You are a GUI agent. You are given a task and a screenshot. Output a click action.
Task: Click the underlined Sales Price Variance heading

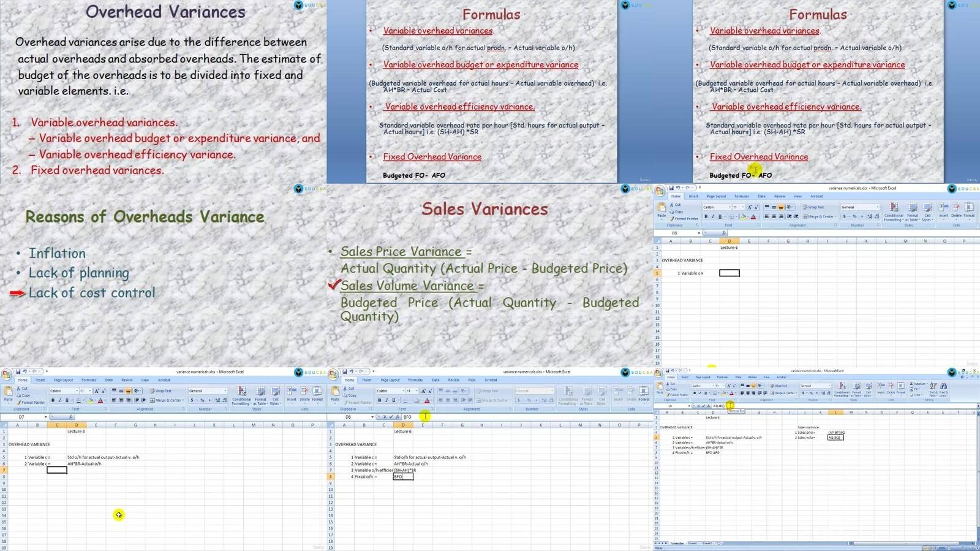tap(401, 251)
